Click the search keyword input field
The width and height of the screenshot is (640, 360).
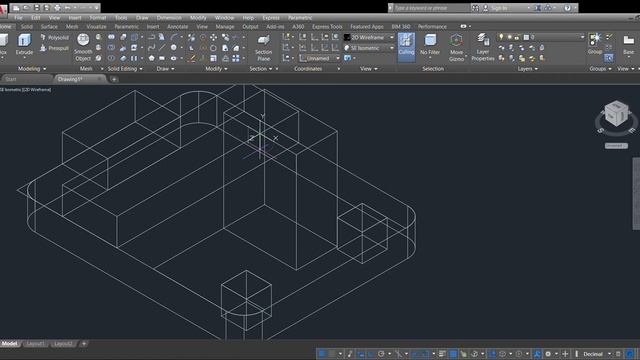tap(431, 8)
